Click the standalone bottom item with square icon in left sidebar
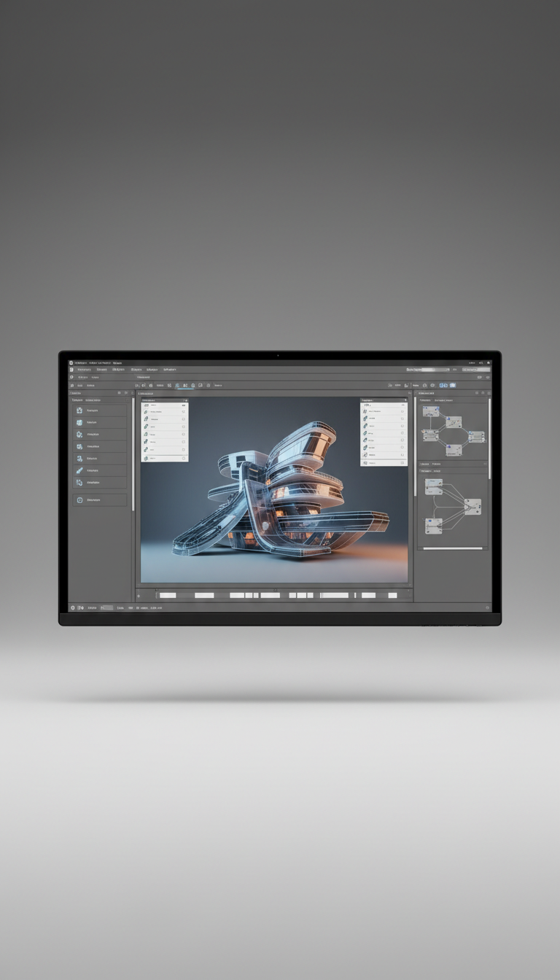Viewport: 560px width, 980px height. [x=101, y=500]
